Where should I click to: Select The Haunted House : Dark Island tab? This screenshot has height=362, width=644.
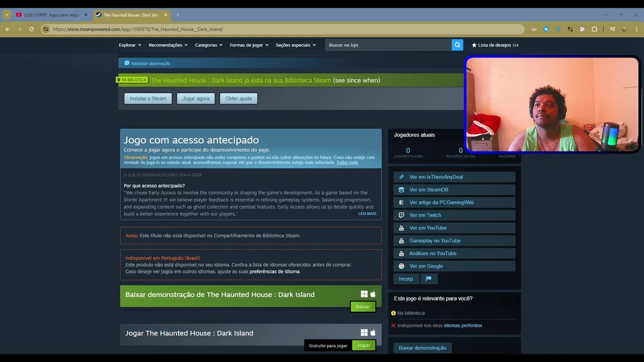coord(132,15)
